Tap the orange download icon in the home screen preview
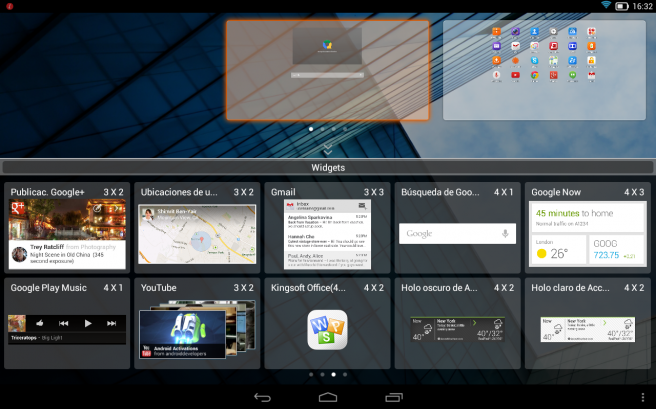 coord(497,61)
